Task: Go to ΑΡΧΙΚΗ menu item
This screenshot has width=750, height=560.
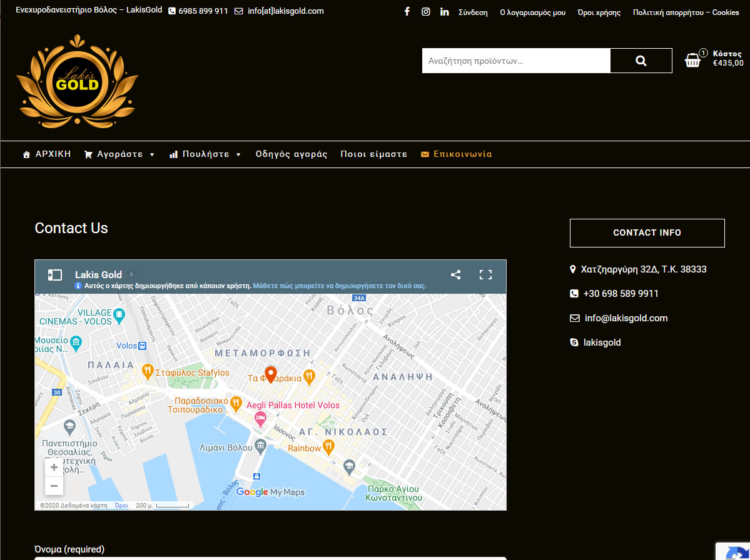Action: 53,154
